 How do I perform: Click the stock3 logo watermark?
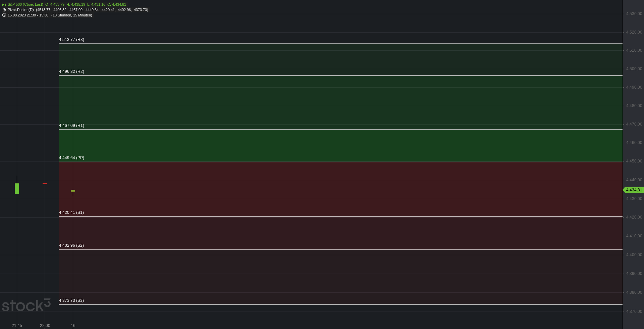click(x=26, y=305)
